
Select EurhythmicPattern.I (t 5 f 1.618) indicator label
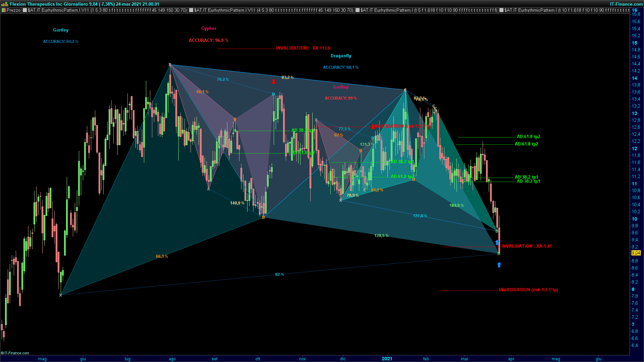pyautogui.click(x=429, y=10)
